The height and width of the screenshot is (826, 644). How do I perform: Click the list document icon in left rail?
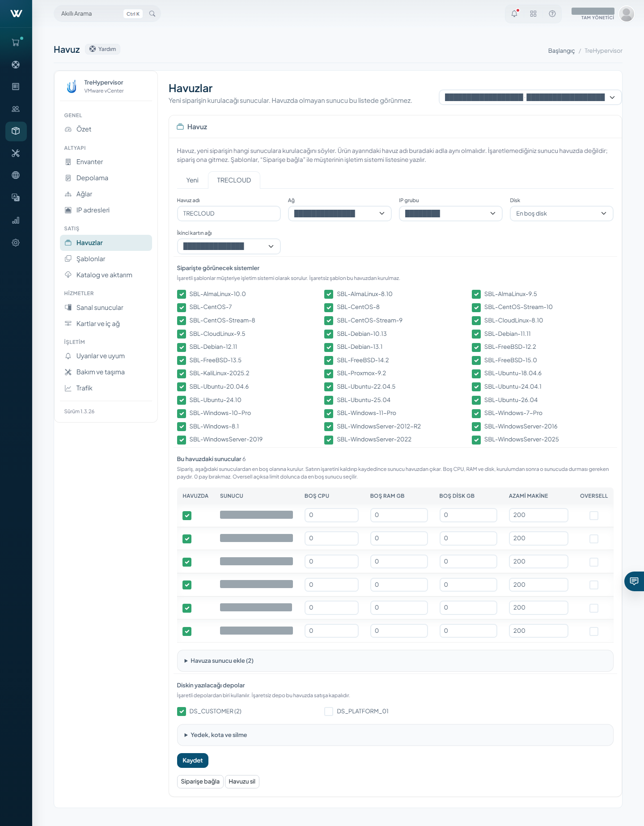[16, 87]
